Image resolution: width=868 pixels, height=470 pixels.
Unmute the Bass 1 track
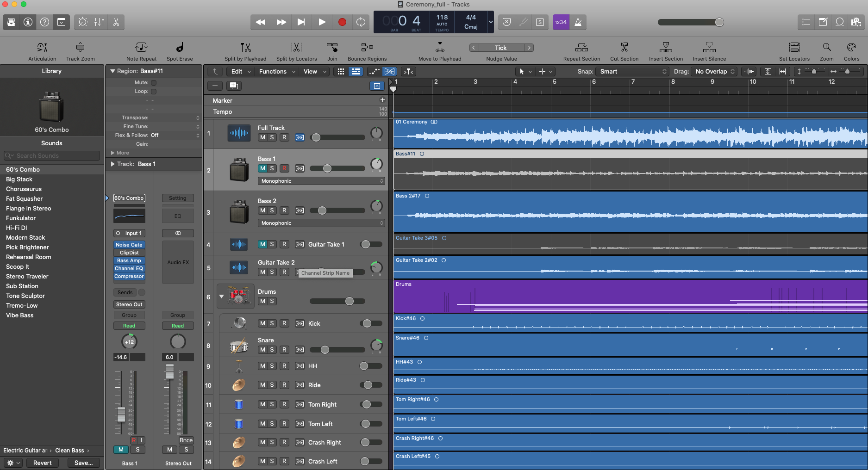[262, 168]
